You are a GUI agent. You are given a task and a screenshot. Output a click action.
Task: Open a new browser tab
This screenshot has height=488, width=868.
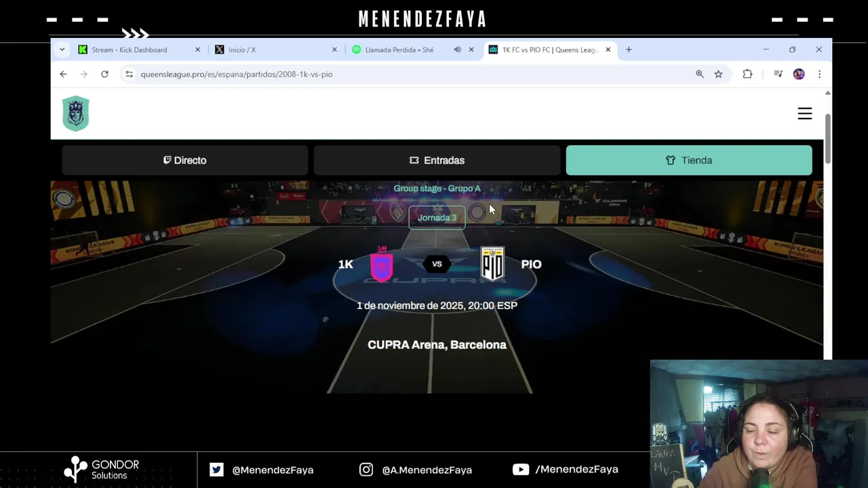(629, 49)
